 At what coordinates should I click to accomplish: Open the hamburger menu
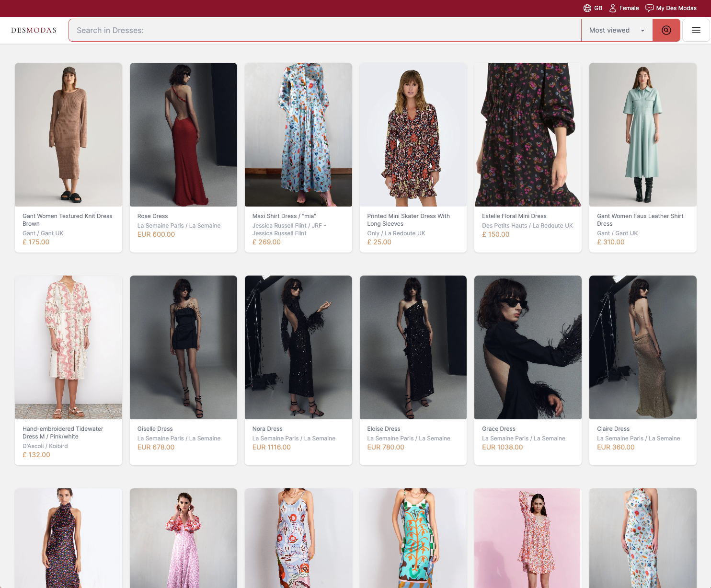click(696, 30)
